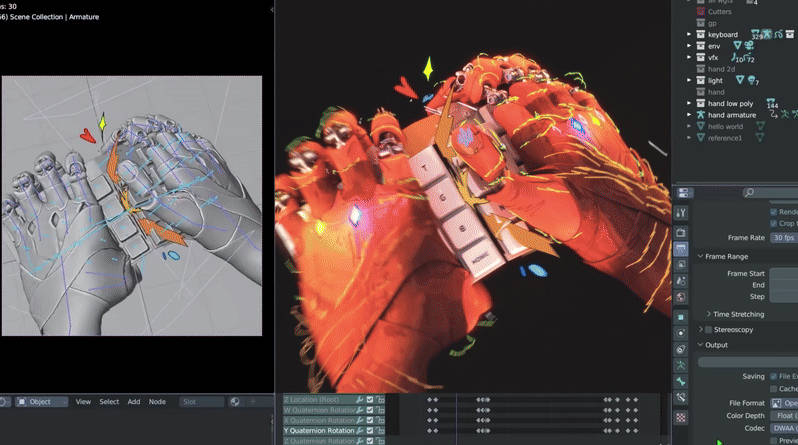
Task: Click the Cutters collection icon
Action: pyautogui.click(x=701, y=11)
